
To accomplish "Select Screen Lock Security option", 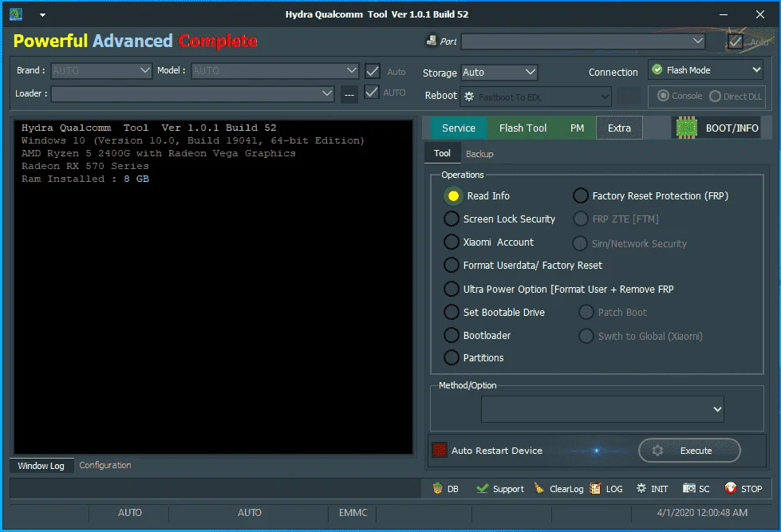I will [x=452, y=219].
